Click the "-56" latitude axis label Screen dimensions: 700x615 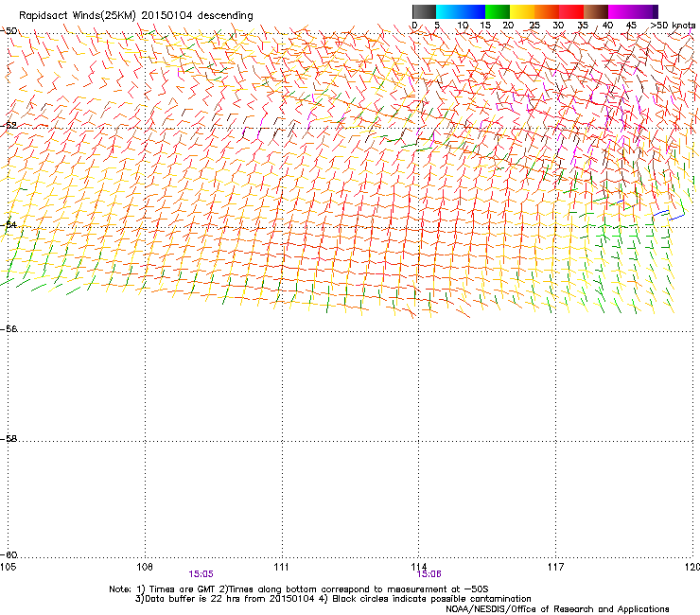(9, 329)
